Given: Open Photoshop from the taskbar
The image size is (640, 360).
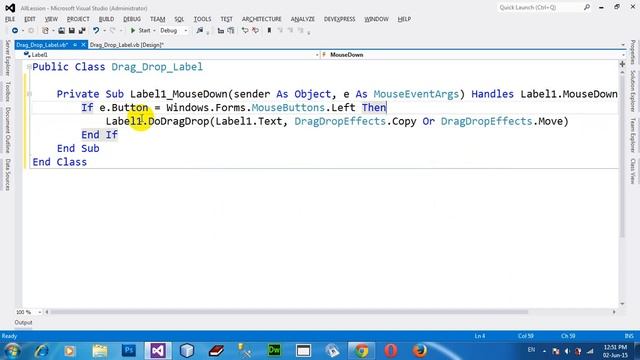Looking at the screenshot, I should (x=129, y=351).
